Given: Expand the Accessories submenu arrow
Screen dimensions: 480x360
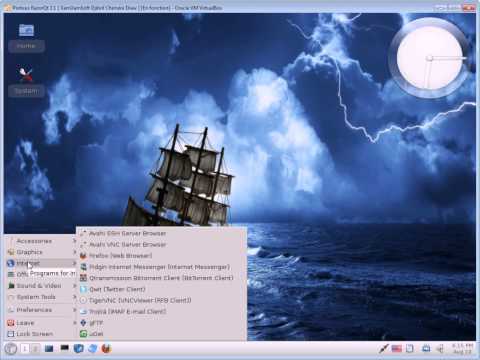Looking at the screenshot, I should pos(74,241).
